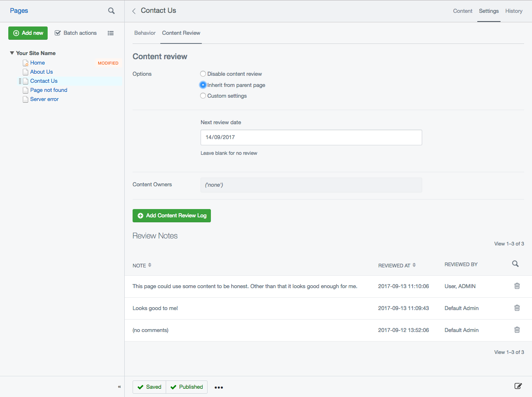Click the edit icon at bottom right
532x397 pixels.
(518, 386)
